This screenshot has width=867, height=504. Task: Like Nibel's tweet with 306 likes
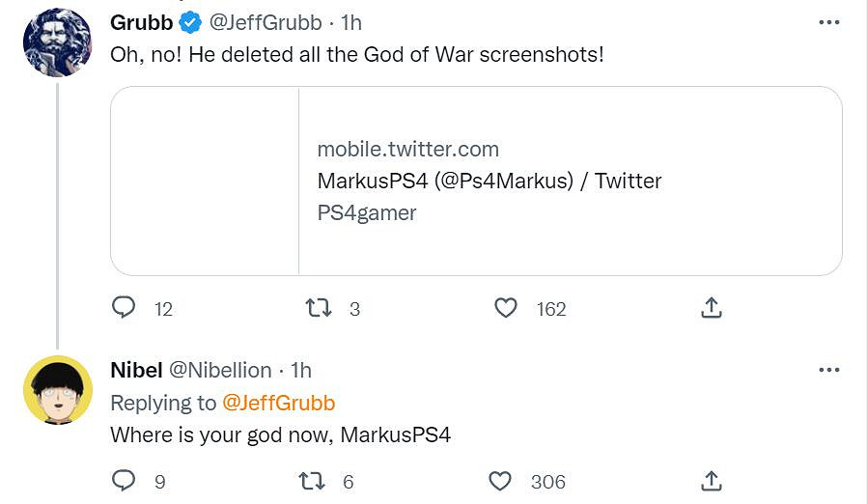pyautogui.click(x=500, y=481)
